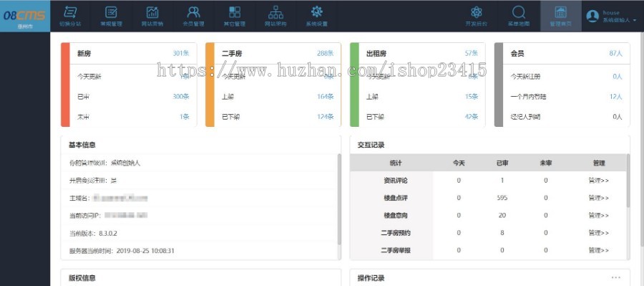This screenshot has height=286, width=644.
Task: Click the house user avatar
Action: [592, 16]
